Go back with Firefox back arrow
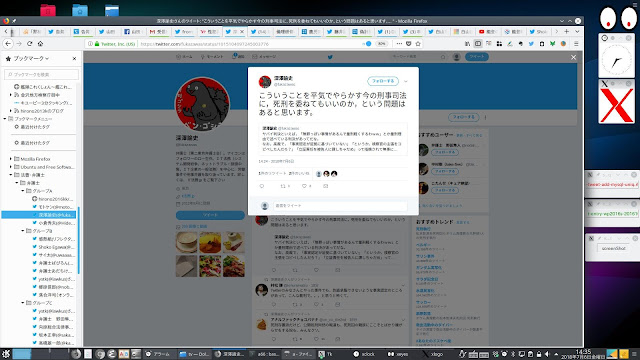640x360 pixels. (8, 44)
